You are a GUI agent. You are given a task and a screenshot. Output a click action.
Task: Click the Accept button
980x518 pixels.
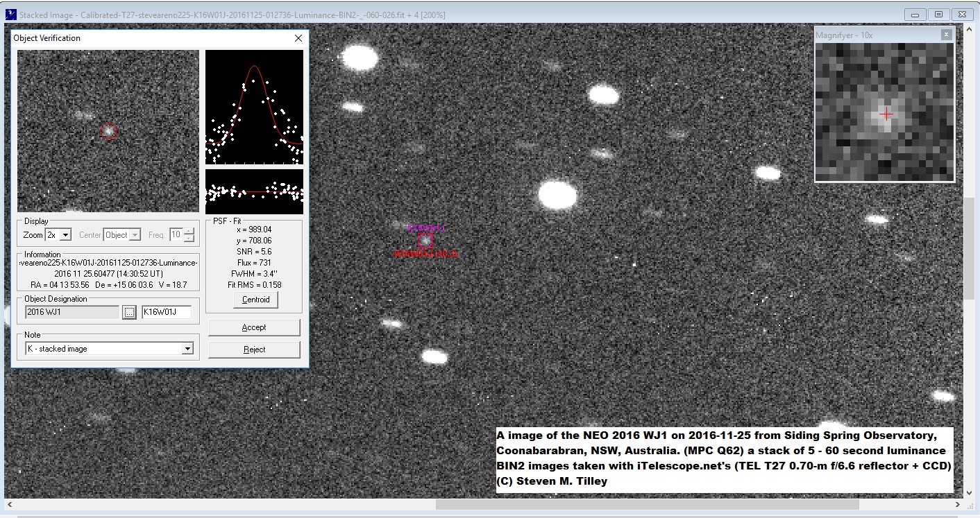click(x=255, y=327)
